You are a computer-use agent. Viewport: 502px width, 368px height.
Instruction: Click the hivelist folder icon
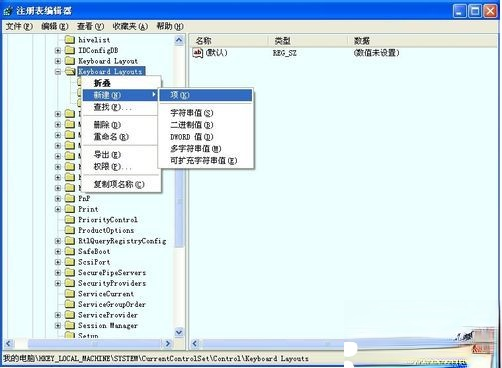pyautogui.click(x=70, y=40)
